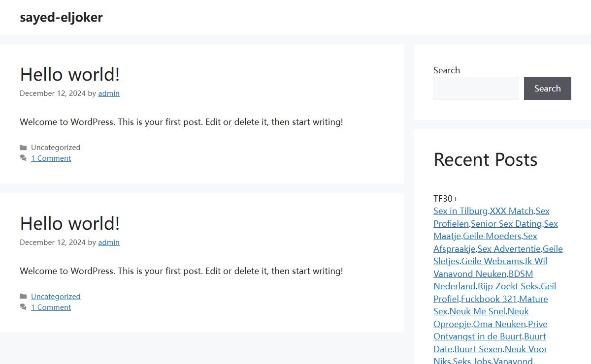Click the Recent Posts heading
591x364 pixels.
click(486, 159)
